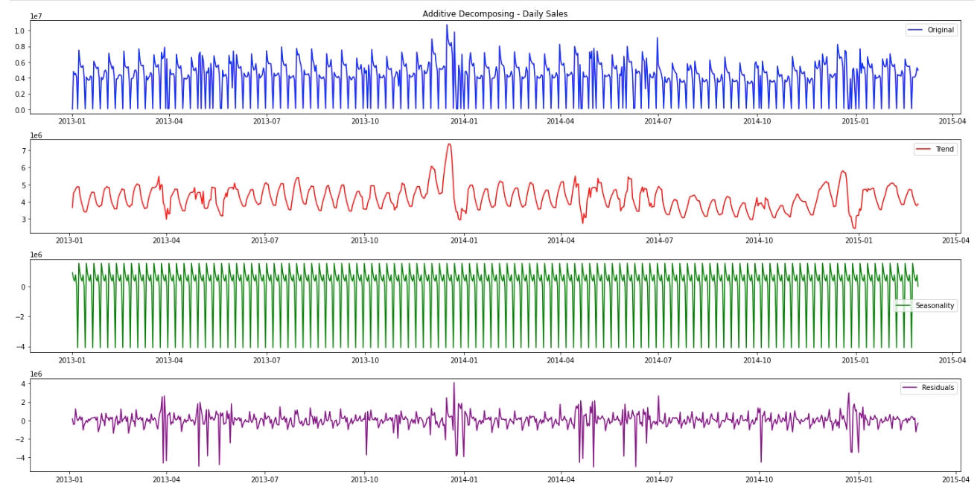Click the y-axis value 1.0 on Original plot
This screenshot has width=980, height=498.
(x=19, y=31)
